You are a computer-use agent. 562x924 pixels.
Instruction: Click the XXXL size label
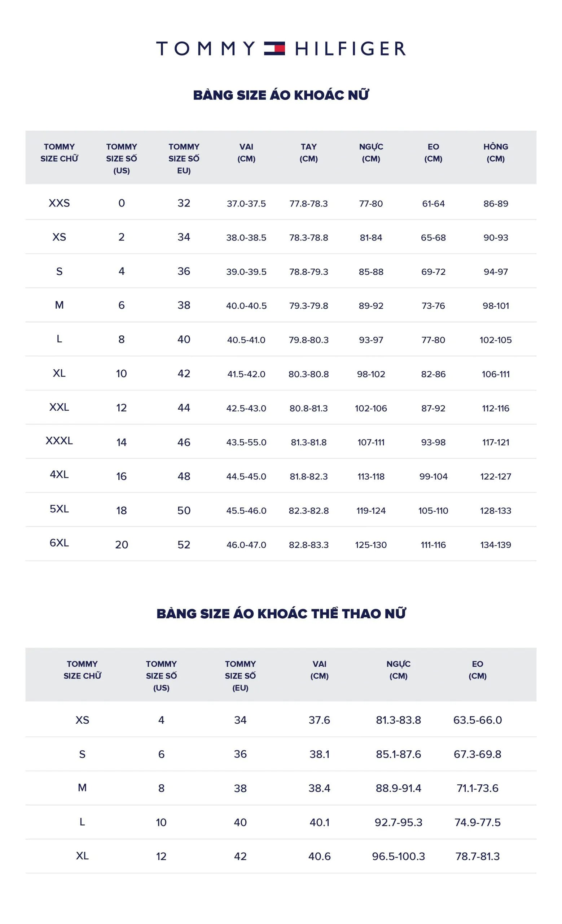click(59, 441)
